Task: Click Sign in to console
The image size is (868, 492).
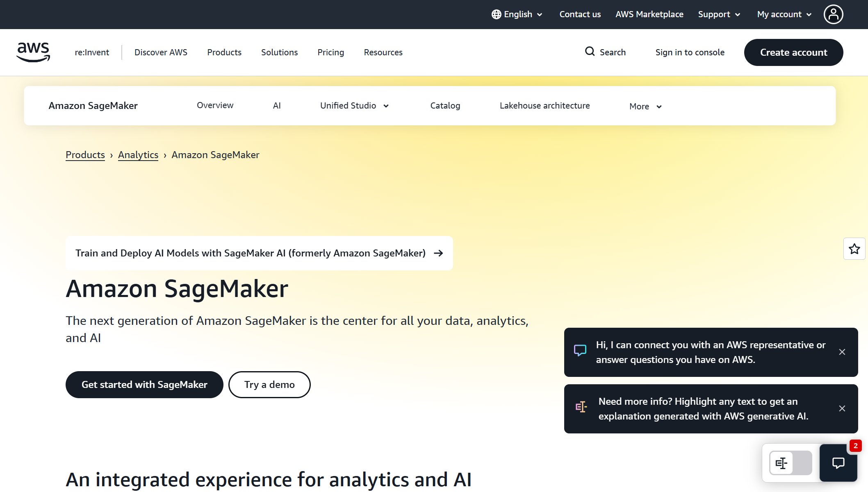Action: tap(690, 52)
